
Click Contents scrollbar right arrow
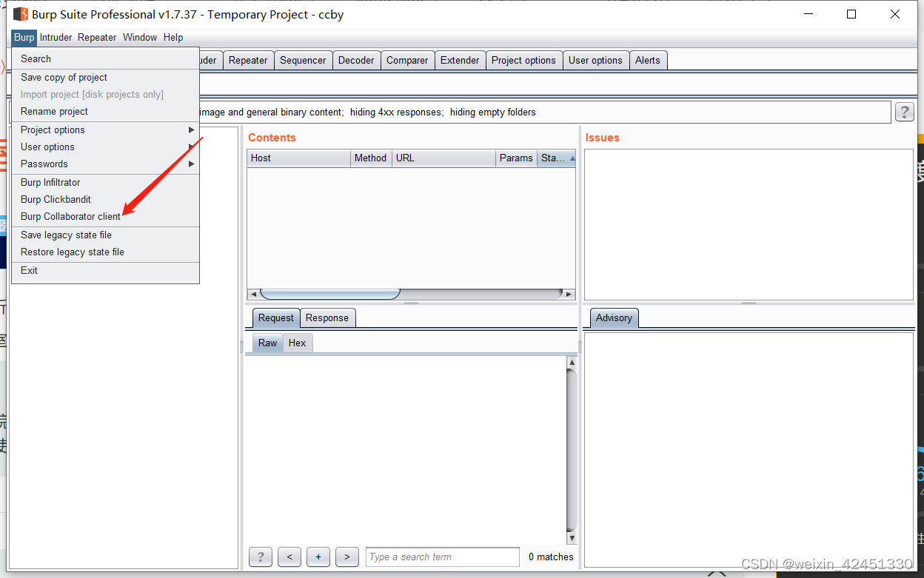point(569,294)
